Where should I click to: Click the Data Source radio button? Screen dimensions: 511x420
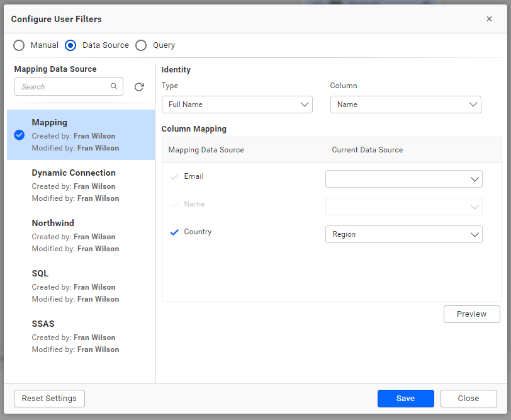coord(70,45)
